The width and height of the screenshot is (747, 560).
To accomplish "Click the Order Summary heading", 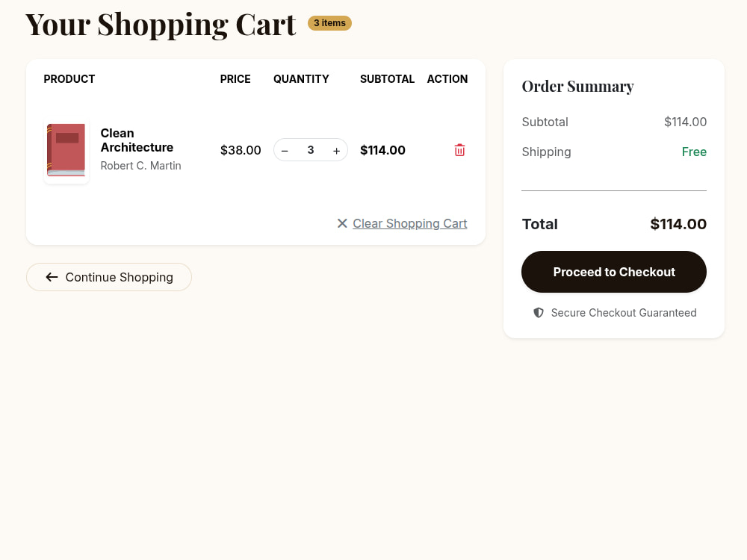I will pos(577,86).
